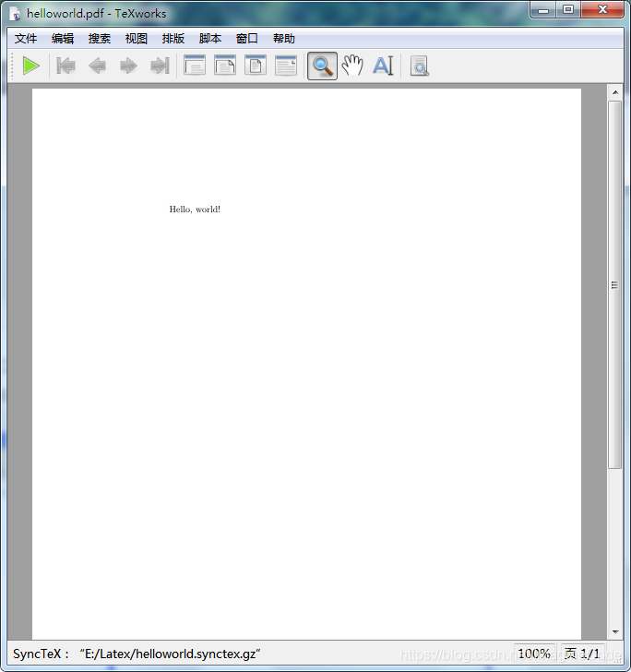Select fit to window icon
The height and width of the screenshot is (672, 631).
(x=256, y=66)
